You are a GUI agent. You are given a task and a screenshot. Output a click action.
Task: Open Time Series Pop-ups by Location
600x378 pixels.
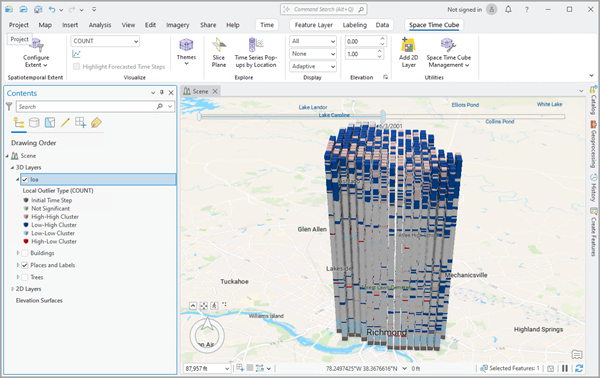256,53
